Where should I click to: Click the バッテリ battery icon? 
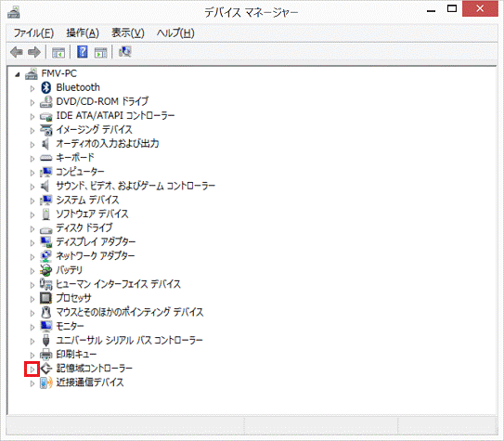click(46, 270)
